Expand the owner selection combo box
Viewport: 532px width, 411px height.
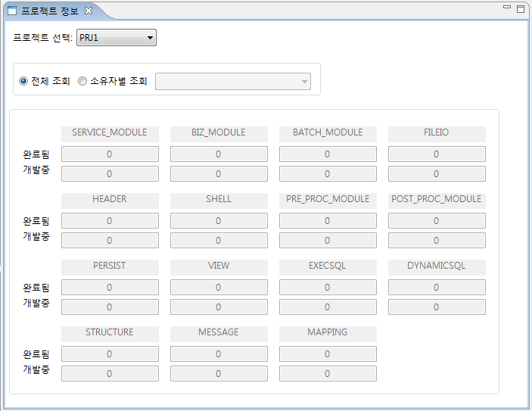click(x=303, y=82)
